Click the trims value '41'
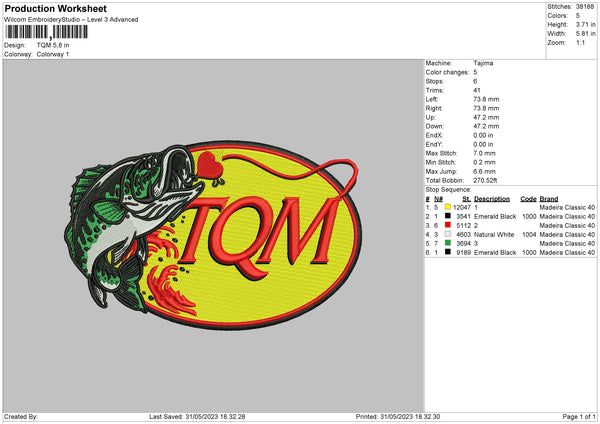Screen dimensions: 600x424 [x=477, y=90]
